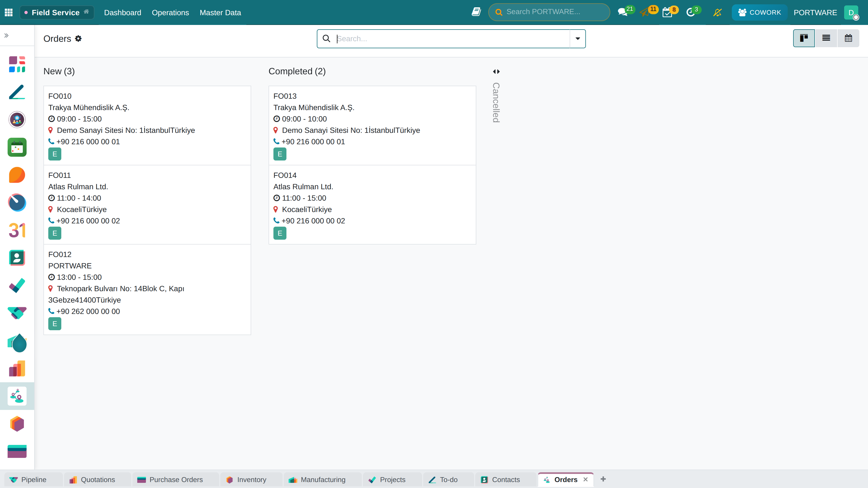Switch to the List view
The image size is (868, 488).
coord(826,38)
